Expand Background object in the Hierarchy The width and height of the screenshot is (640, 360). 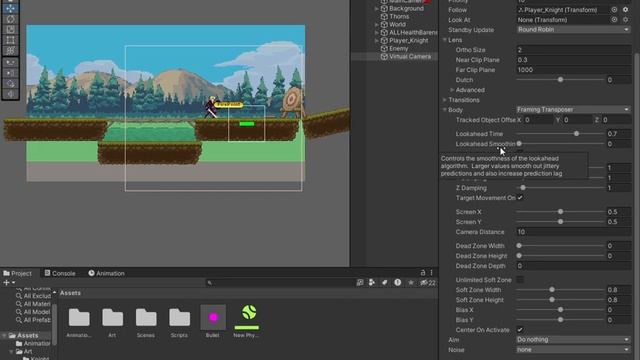tap(376, 9)
